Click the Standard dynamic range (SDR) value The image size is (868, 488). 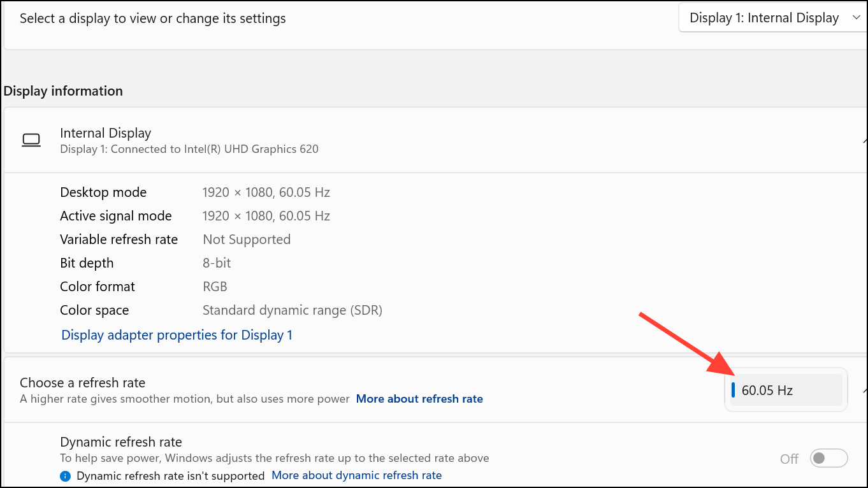pos(292,310)
